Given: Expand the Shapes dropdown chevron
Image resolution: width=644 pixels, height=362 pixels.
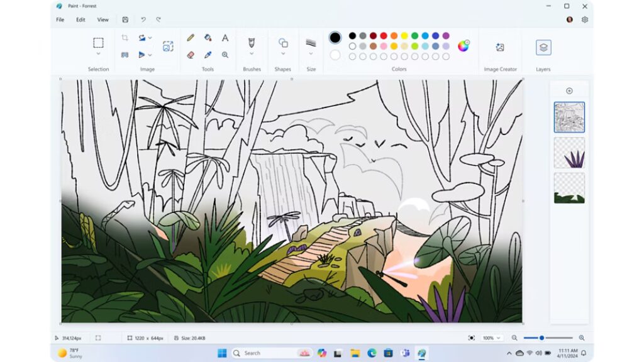Looking at the screenshot, I should point(283,54).
